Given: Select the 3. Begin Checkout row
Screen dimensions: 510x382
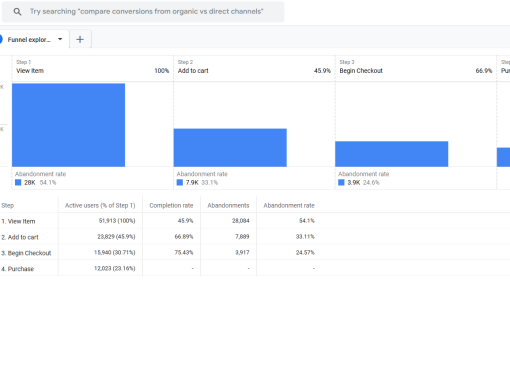Looking at the screenshot, I should 255,253.
